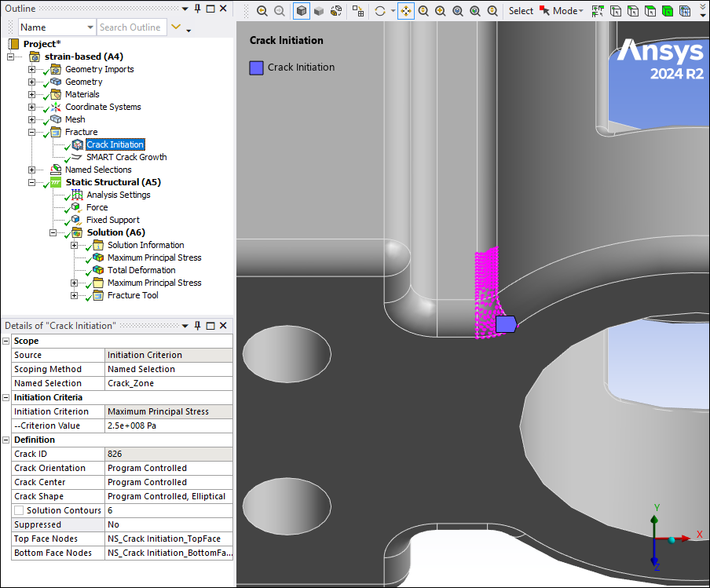Toggle the Solution Contours checkbox
Screen dimensions: 710x588
tap(20, 510)
